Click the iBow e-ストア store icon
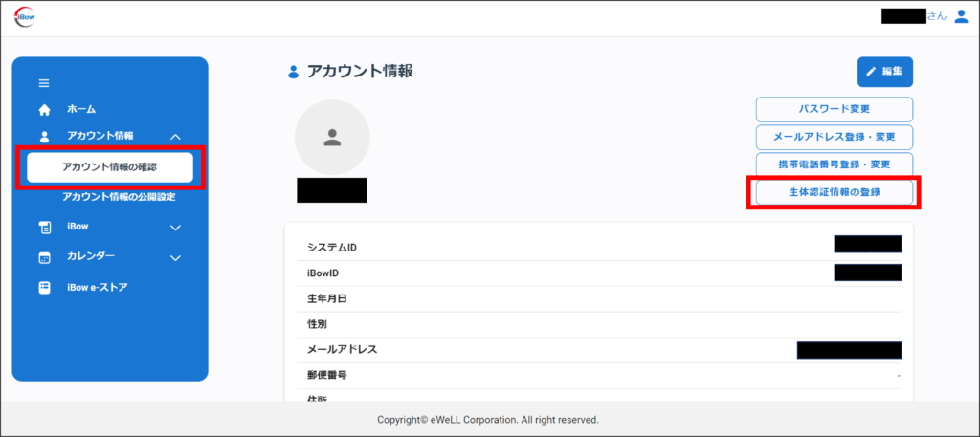The image size is (980, 437). (44, 287)
